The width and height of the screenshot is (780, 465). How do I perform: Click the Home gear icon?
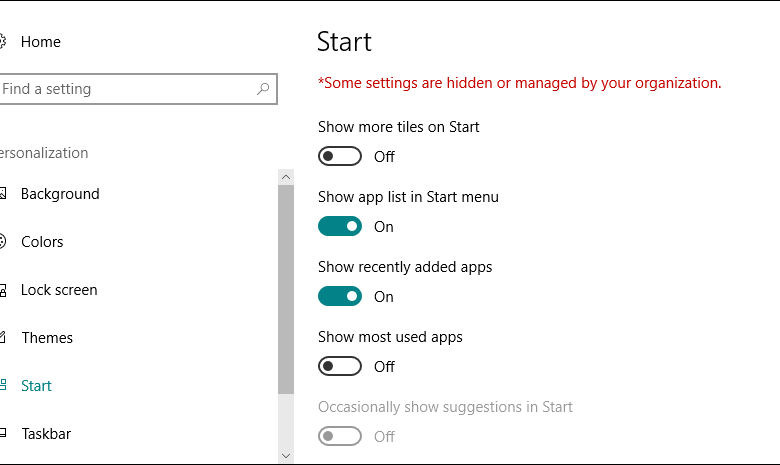(x=2, y=42)
